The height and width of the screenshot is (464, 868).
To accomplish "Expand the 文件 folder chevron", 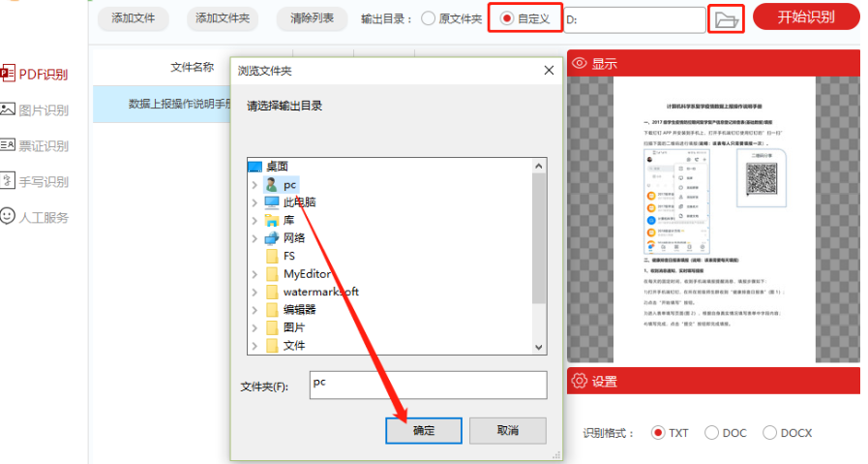I will coord(254,346).
